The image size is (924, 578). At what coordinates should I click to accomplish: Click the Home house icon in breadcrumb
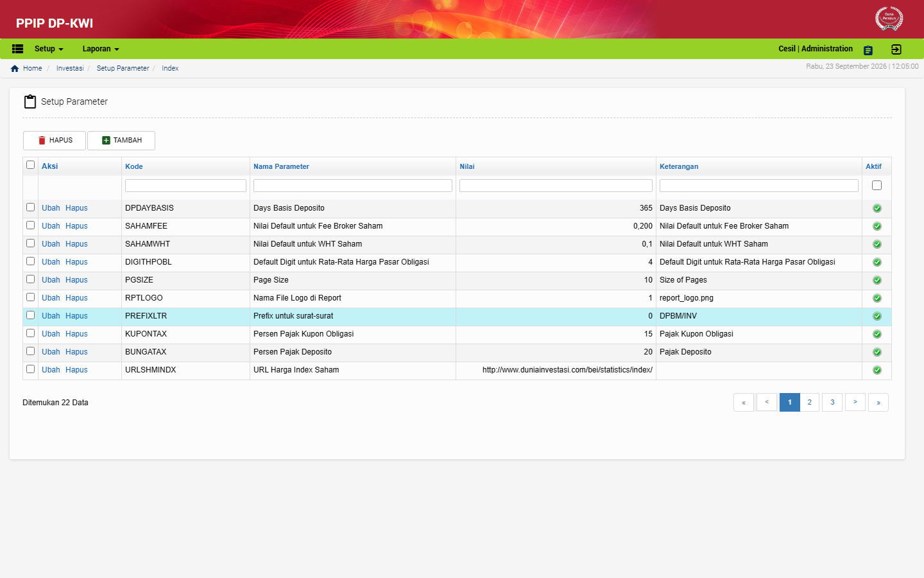(x=15, y=68)
